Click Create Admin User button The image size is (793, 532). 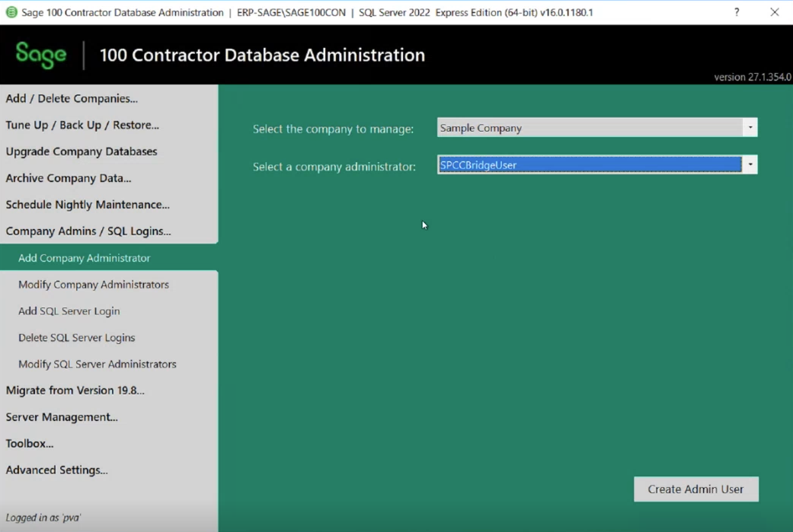696,489
